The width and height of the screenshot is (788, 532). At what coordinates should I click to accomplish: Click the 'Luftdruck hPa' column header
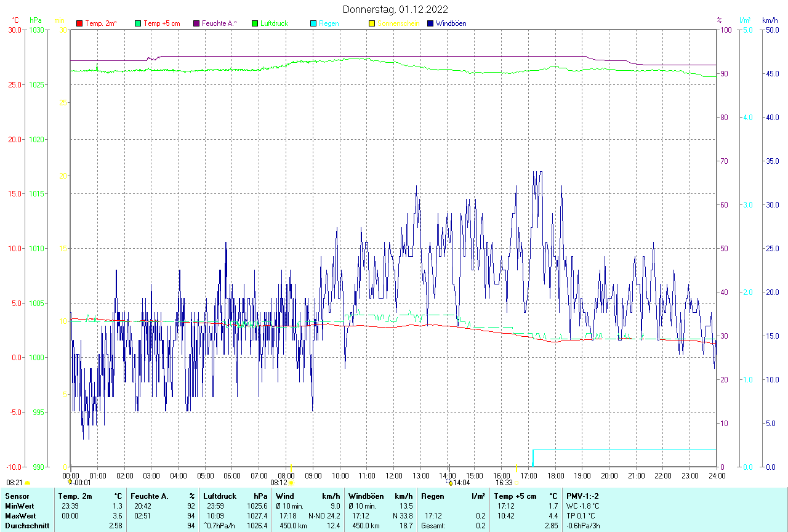[x=235, y=496]
